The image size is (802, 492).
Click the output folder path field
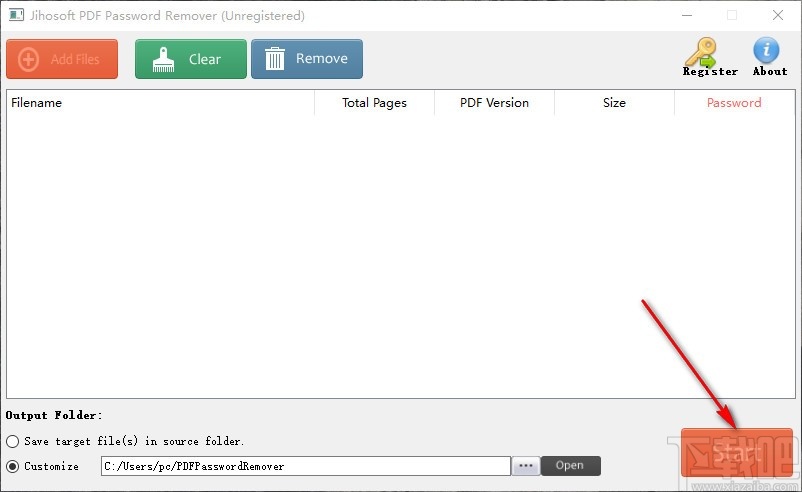[306, 466]
